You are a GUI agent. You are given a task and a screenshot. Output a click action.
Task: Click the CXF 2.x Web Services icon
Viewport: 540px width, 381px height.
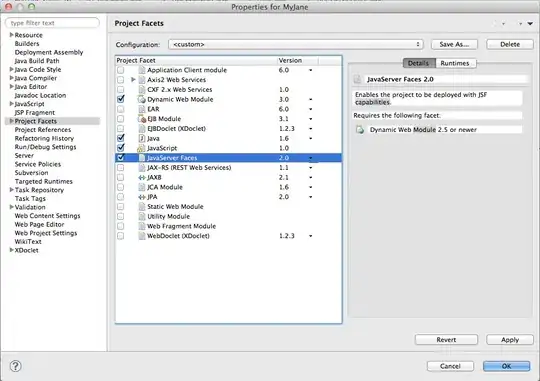point(142,90)
